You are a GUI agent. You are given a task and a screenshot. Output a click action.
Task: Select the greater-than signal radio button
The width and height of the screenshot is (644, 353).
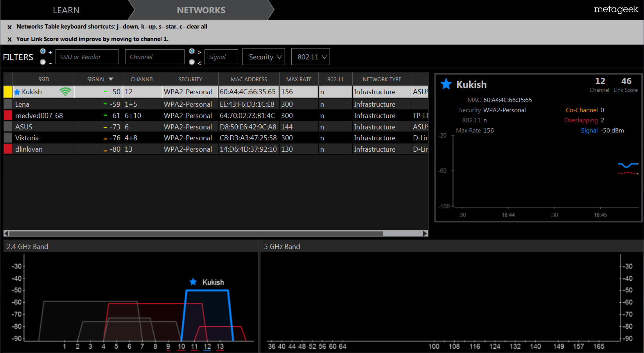coord(192,51)
